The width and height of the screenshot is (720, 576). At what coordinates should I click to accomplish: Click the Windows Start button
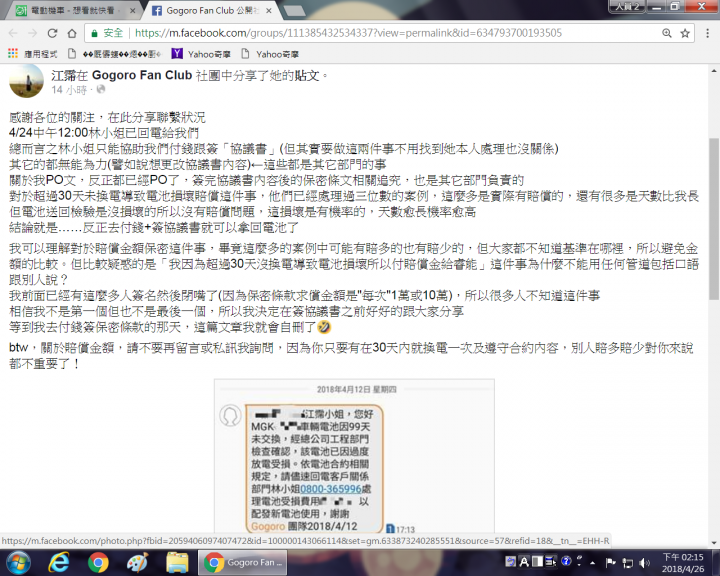18,562
